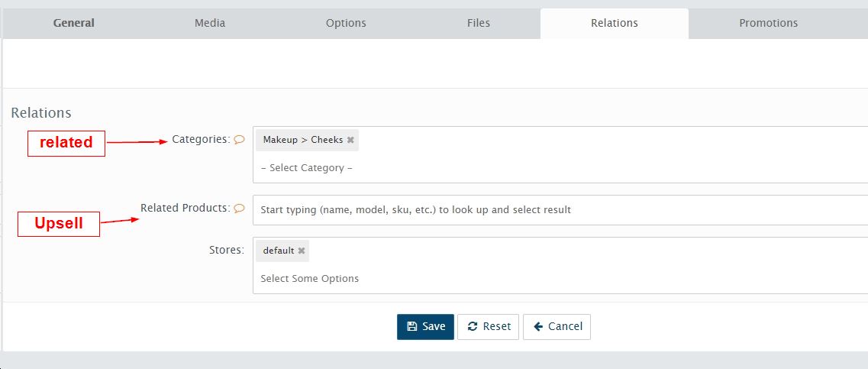Open the Promotions tab
The height and width of the screenshot is (369, 868).
coord(768,23)
